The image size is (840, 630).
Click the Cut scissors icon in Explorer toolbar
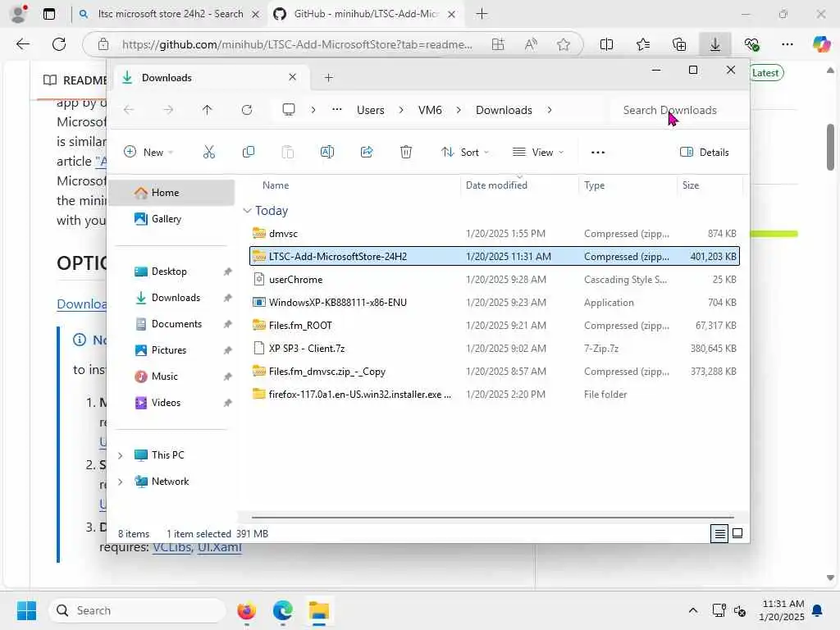click(x=209, y=152)
